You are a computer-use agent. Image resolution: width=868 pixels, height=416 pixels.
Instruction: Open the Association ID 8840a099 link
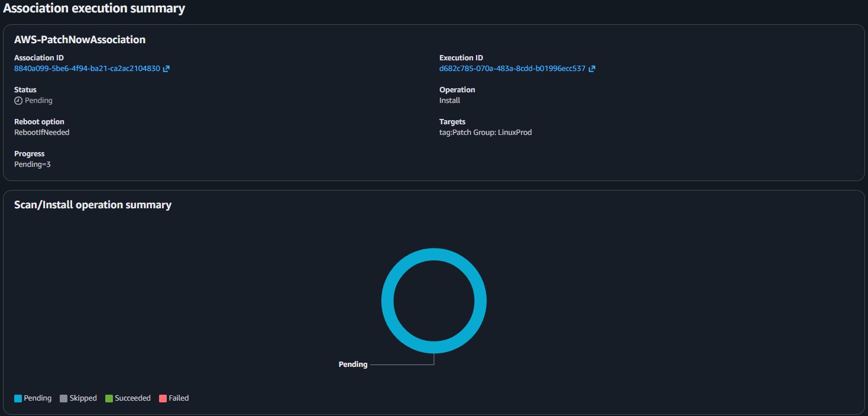[x=86, y=68]
